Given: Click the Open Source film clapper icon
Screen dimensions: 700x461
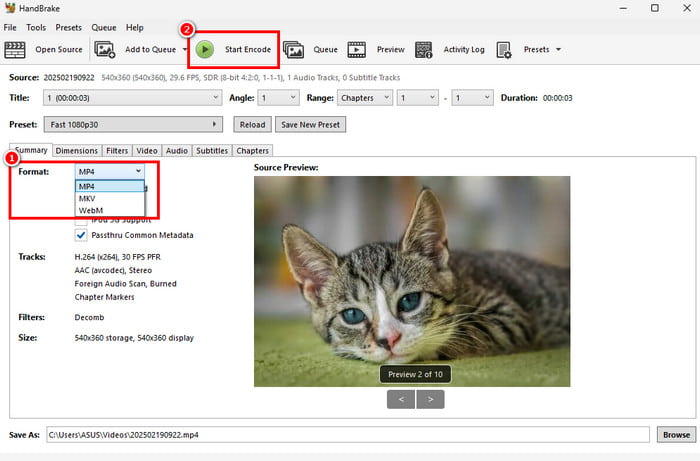Looking at the screenshot, I should [x=15, y=50].
